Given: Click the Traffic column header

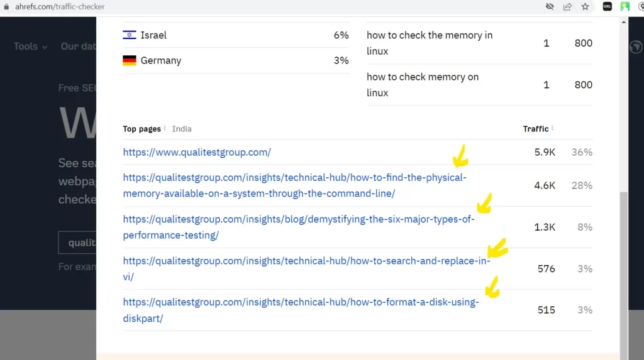Looking at the screenshot, I should [536, 129].
